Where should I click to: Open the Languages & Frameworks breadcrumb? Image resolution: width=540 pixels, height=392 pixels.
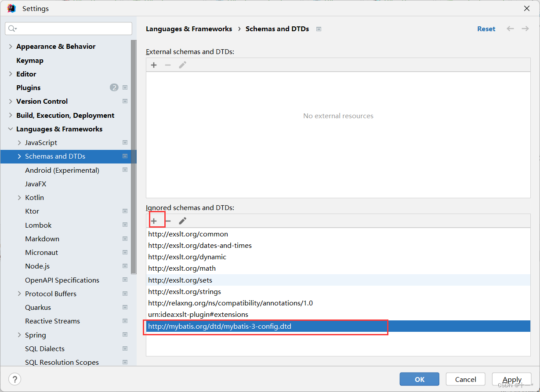point(189,29)
